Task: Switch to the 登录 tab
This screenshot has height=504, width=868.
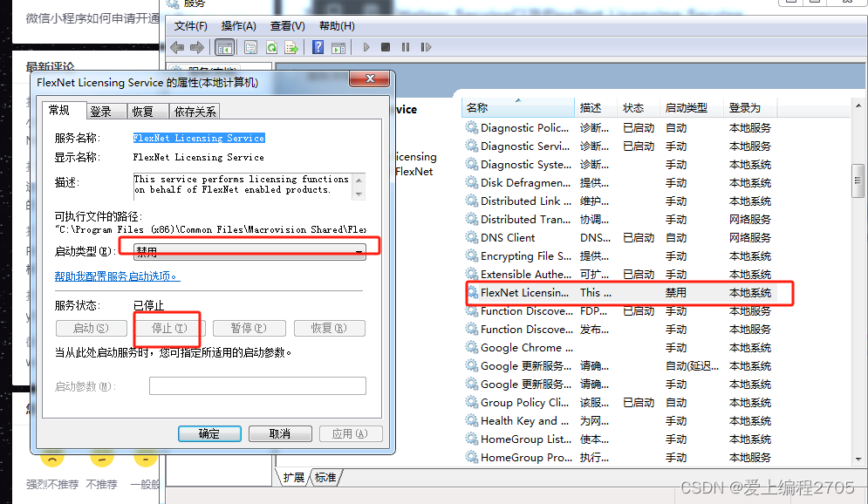Action: [106, 112]
